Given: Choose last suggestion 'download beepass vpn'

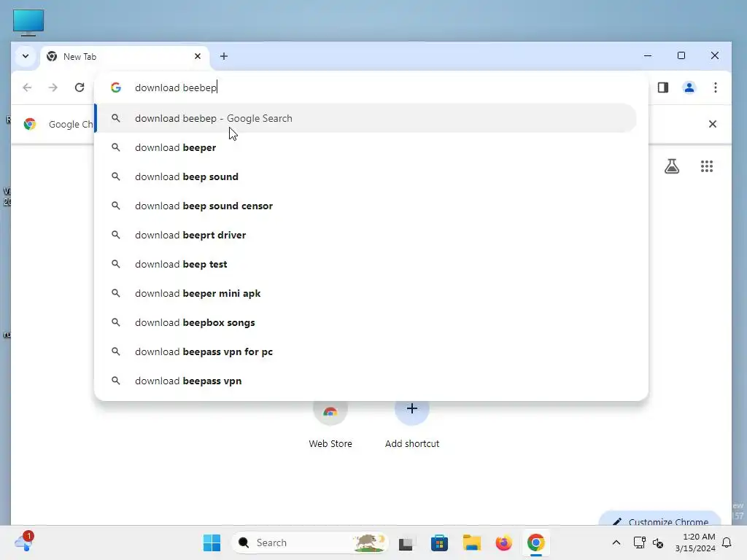Looking at the screenshot, I should [366, 381].
